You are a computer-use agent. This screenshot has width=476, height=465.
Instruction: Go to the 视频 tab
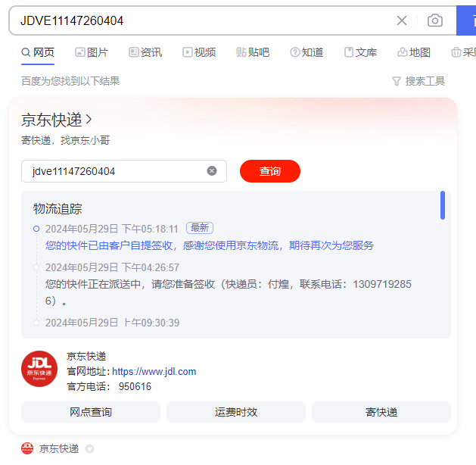point(199,52)
